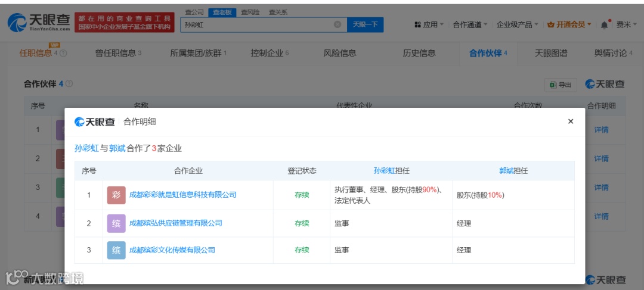Click the 郭斌 link in dialog summary

pos(117,148)
